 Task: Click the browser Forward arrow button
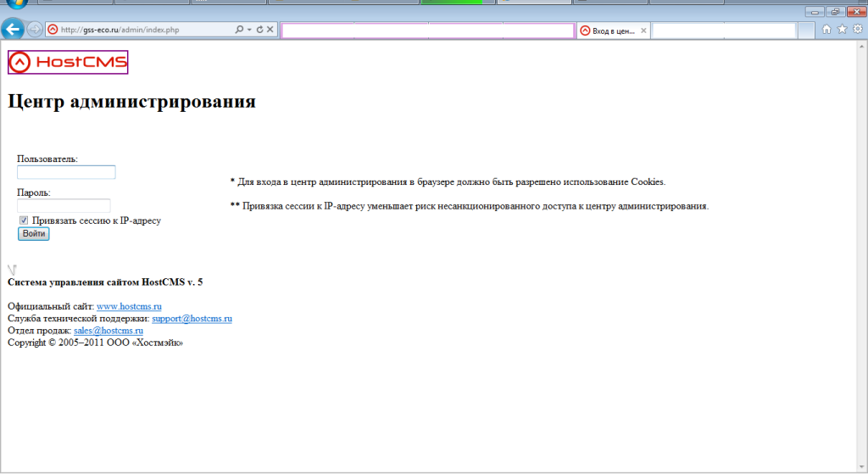35,30
